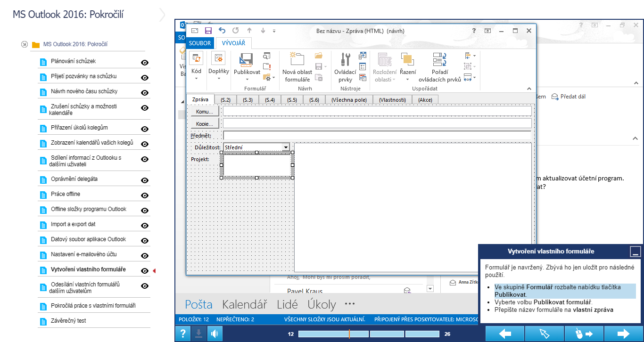Click the last segment of the tutorial progress bar
This screenshot has height=342, width=644.
(422, 334)
